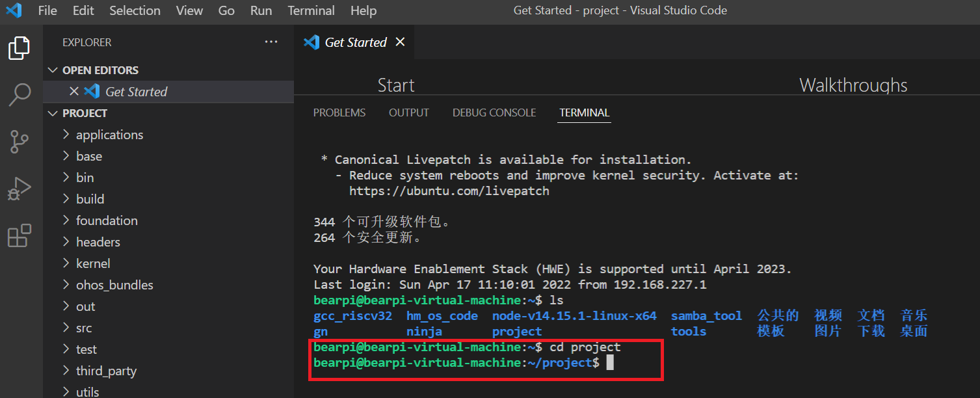Click the 'cd project' command text
Viewport: 980px width, 398px height.
click(x=585, y=347)
